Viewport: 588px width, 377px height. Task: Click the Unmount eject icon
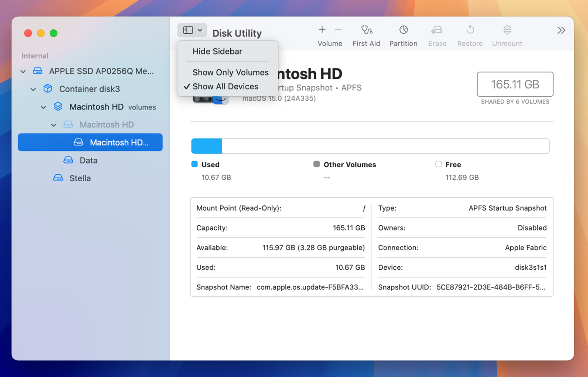(507, 30)
